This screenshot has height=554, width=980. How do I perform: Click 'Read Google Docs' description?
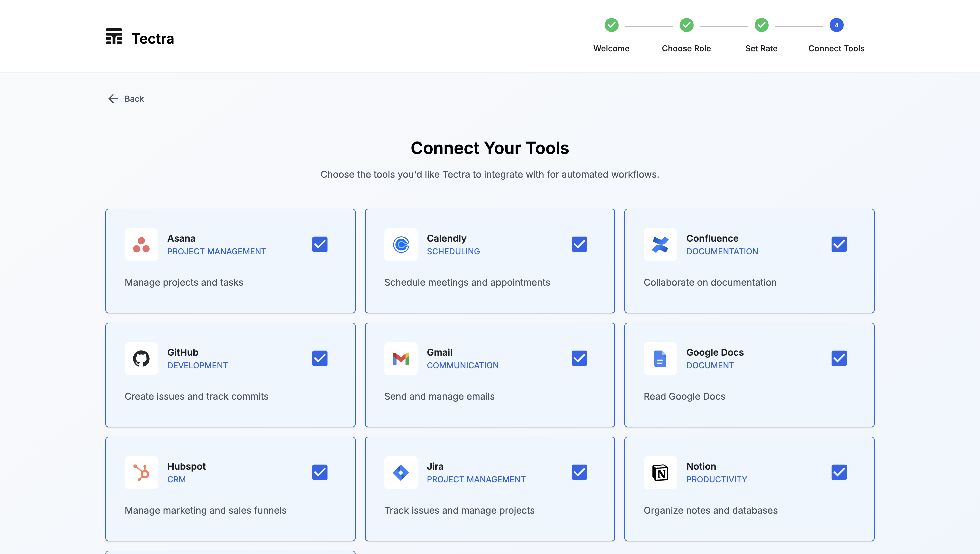click(x=684, y=396)
